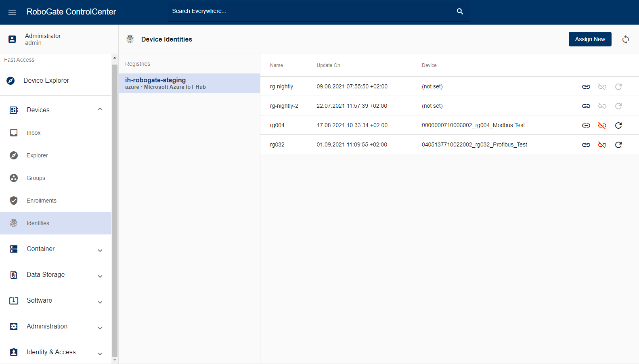
Task: Click the Update On column header
Action: coord(328,65)
